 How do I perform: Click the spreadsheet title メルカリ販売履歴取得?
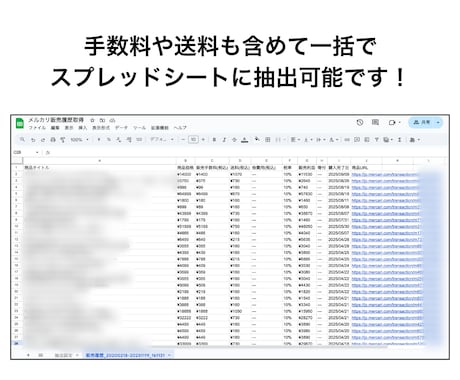pyautogui.click(x=56, y=120)
